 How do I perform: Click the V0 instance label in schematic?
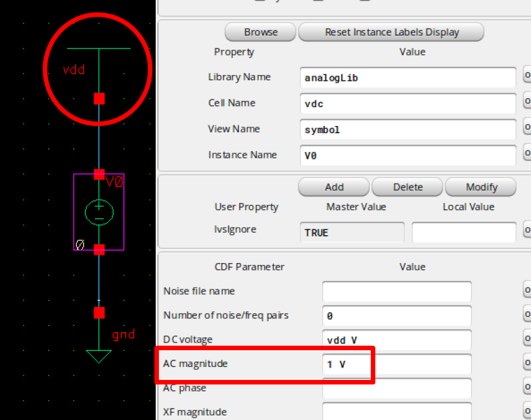(114, 182)
